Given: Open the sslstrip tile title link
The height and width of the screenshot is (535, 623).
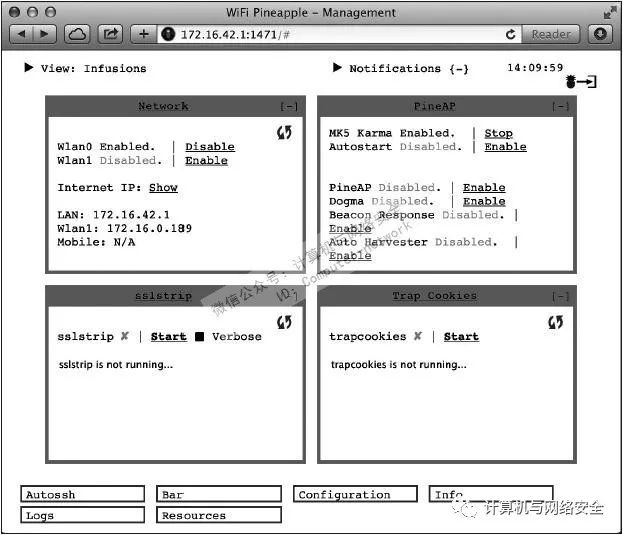Looking at the screenshot, I should tap(163, 296).
